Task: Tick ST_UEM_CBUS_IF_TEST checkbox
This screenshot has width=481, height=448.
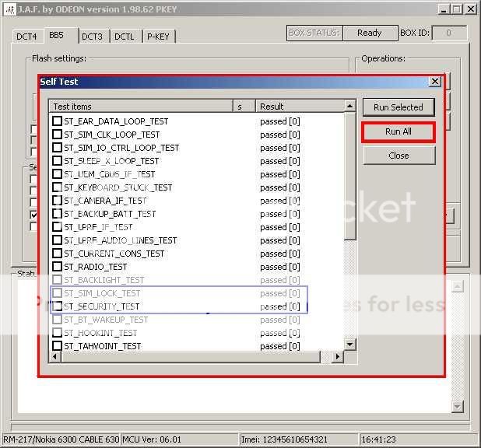Action: 57,174
